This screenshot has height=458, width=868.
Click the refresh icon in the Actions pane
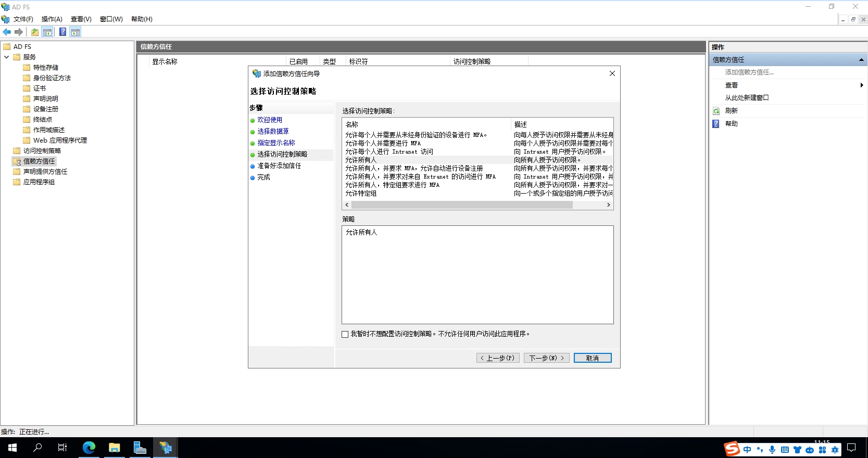pyautogui.click(x=716, y=111)
